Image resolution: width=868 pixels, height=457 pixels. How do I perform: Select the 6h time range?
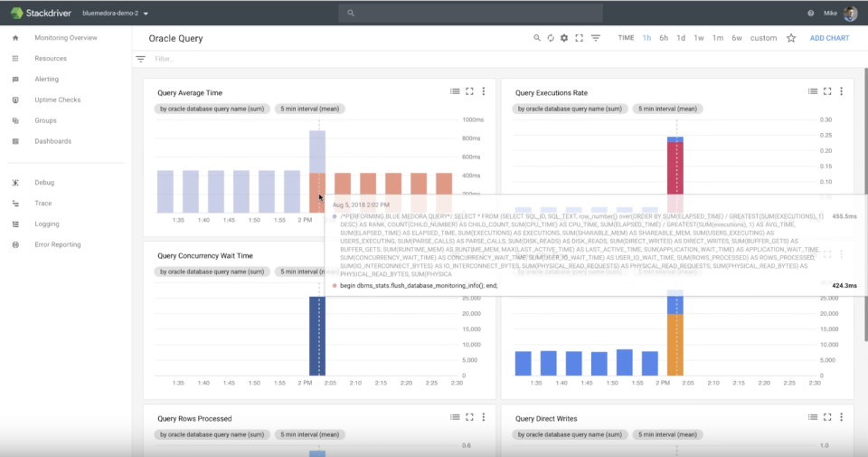664,38
